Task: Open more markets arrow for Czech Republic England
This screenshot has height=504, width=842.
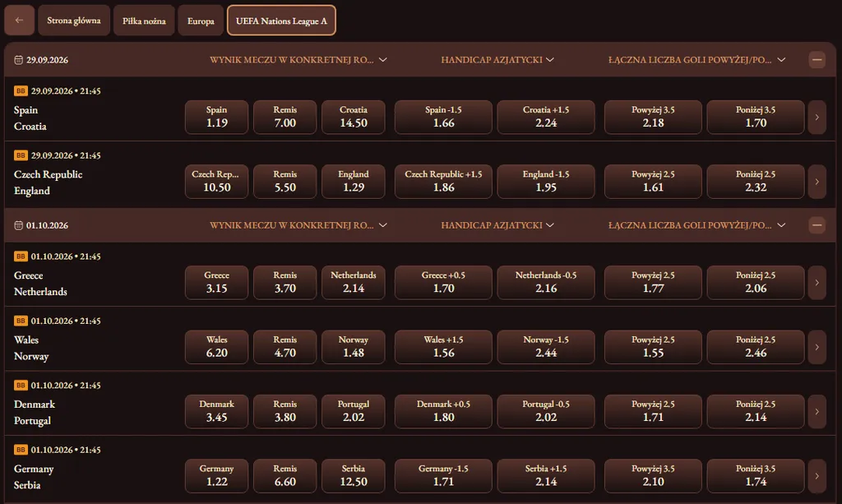Action: tap(817, 182)
